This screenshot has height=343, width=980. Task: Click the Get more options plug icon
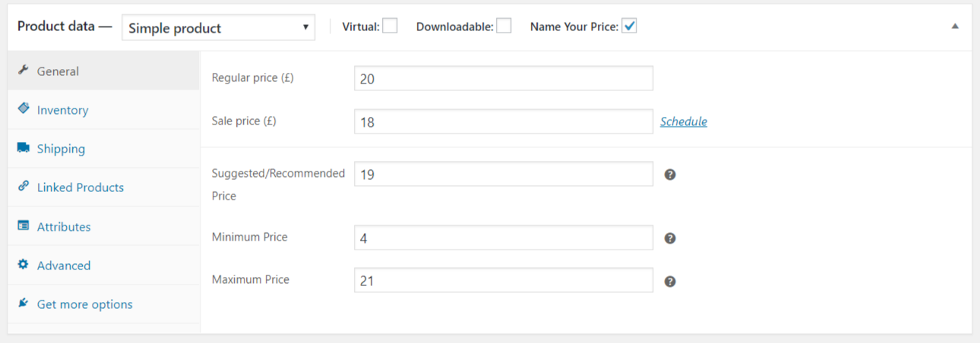pyautogui.click(x=23, y=304)
